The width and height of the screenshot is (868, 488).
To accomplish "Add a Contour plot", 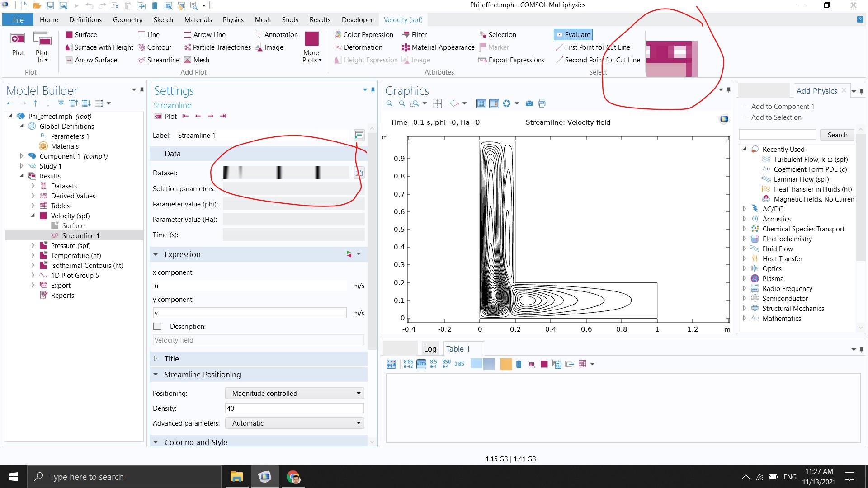I will 154,47.
